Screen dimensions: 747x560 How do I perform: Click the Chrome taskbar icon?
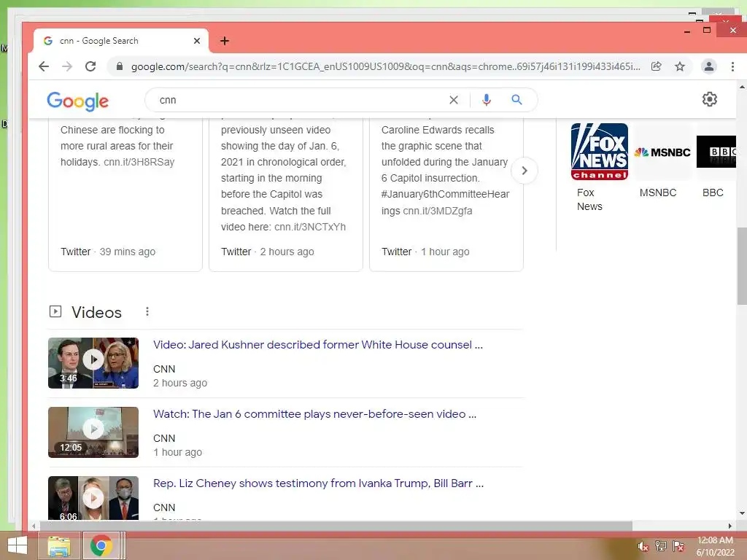pos(101,545)
